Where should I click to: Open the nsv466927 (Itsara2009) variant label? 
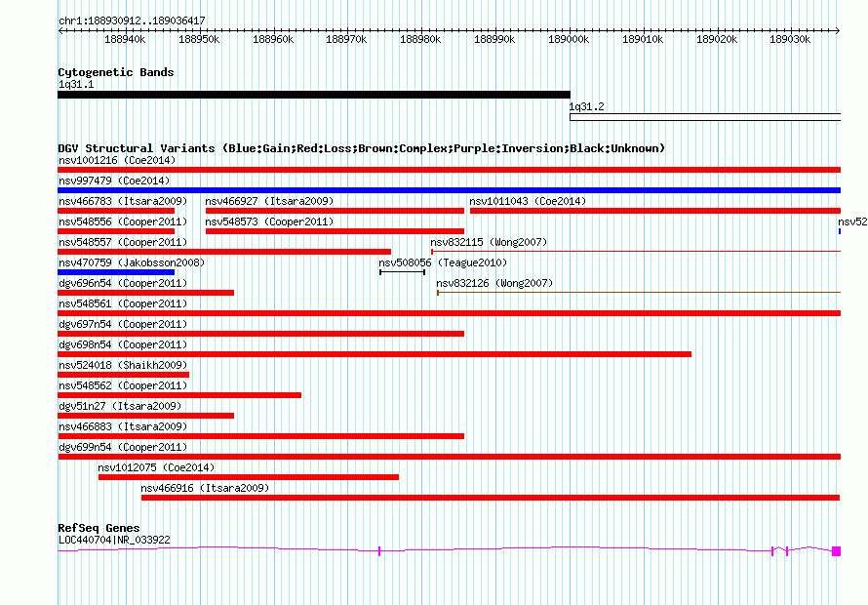(x=269, y=201)
